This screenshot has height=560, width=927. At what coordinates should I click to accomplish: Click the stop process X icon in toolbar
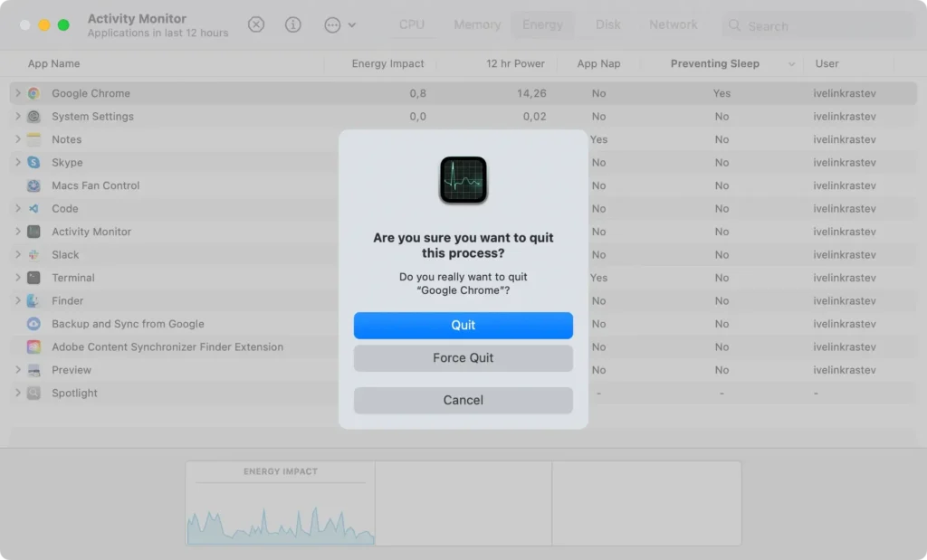tap(256, 24)
